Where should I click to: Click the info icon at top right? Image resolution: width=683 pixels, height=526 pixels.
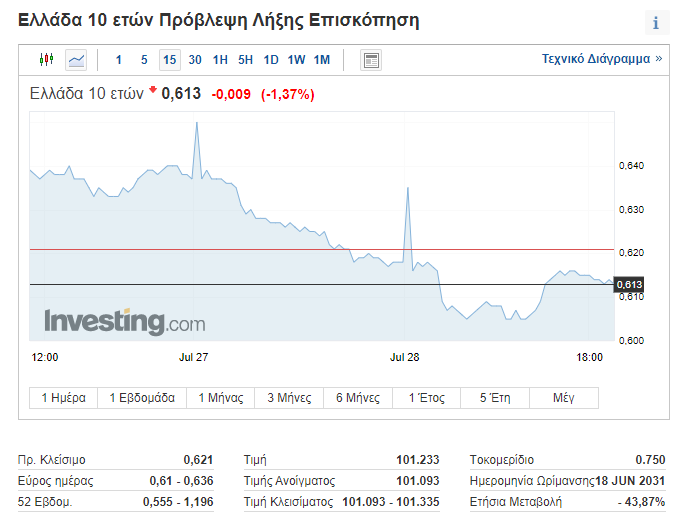click(655, 23)
